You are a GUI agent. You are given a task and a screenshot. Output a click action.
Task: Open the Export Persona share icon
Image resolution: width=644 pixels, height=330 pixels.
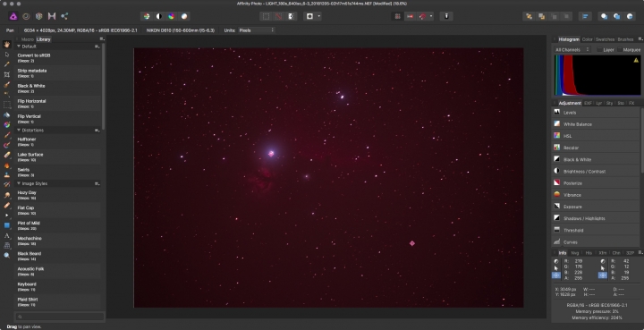coord(64,16)
